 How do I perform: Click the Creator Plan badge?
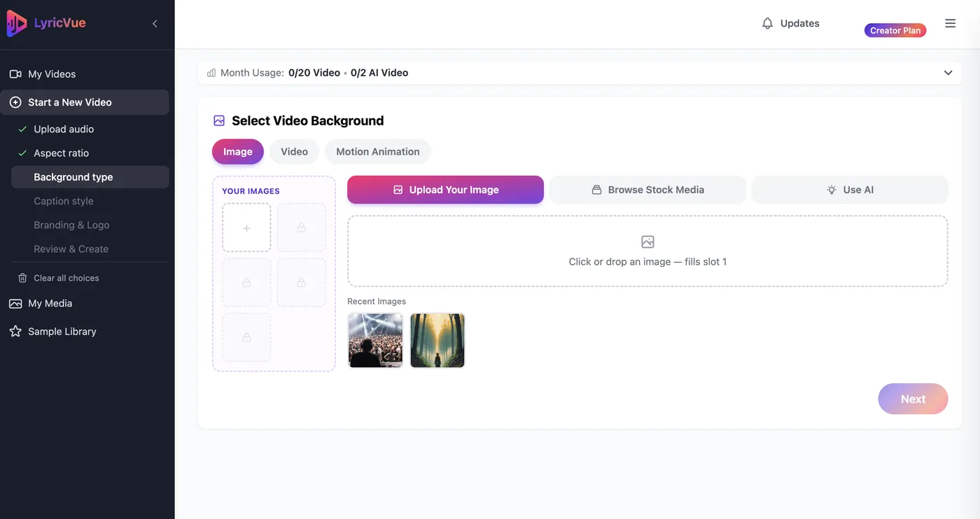pos(895,30)
